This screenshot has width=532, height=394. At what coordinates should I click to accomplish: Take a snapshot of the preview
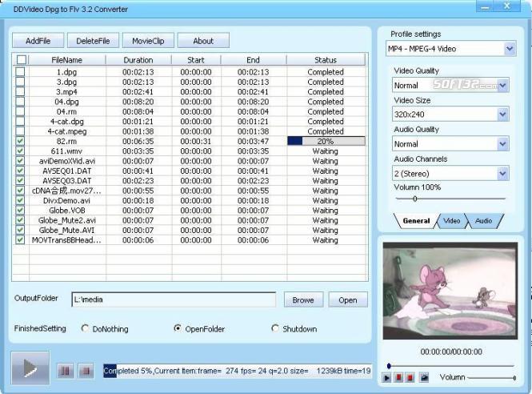[424, 377]
